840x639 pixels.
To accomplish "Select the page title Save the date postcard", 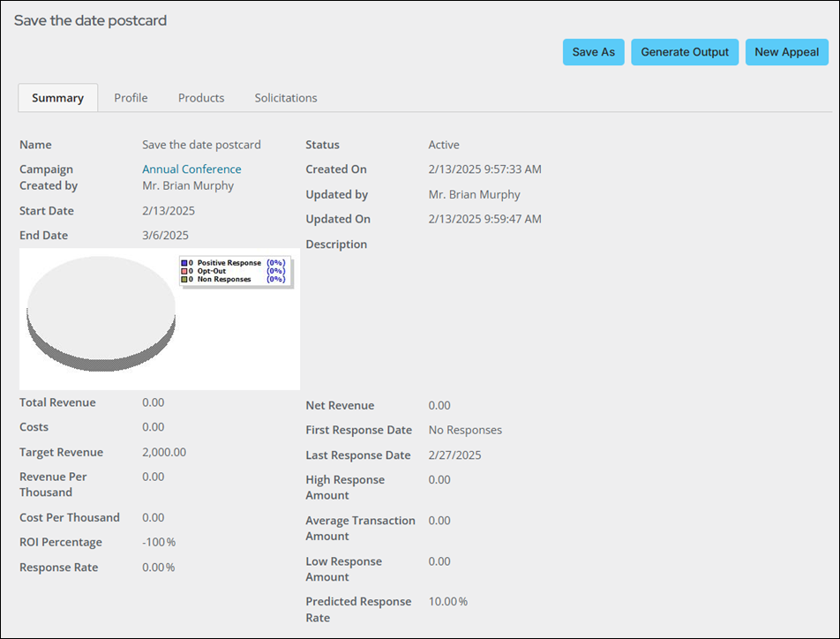I will click(x=90, y=20).
